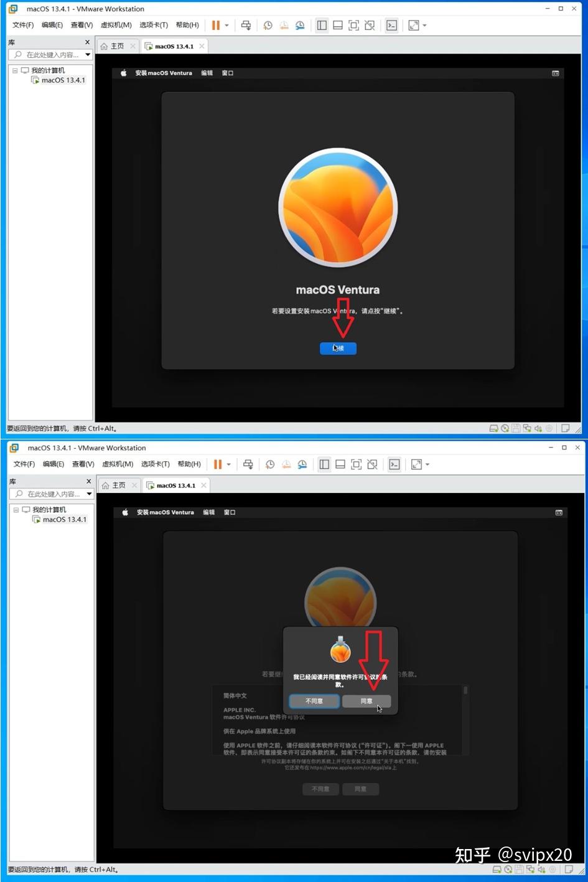Open 查看(V) menu in bottom VMware window
The width and height of the screenshot is (588, 882).
tap(83, 464)
